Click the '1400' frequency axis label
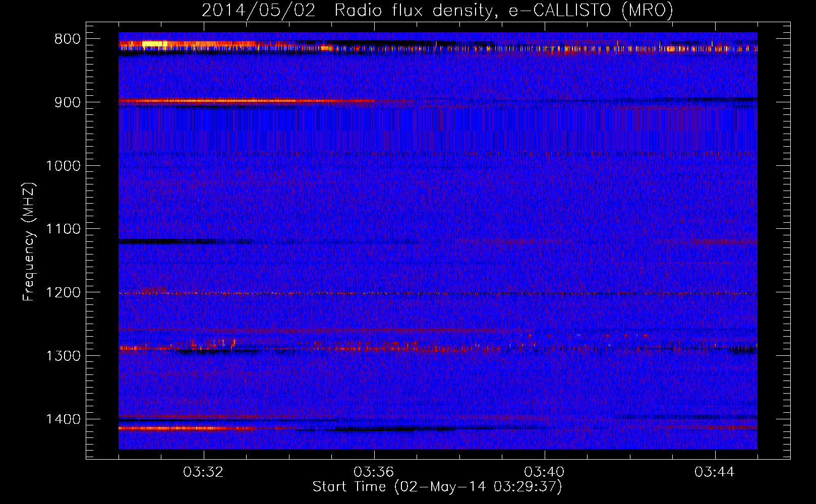Image resolution: width=816 pixels, height=504 pixels. (x=64, y=419)
